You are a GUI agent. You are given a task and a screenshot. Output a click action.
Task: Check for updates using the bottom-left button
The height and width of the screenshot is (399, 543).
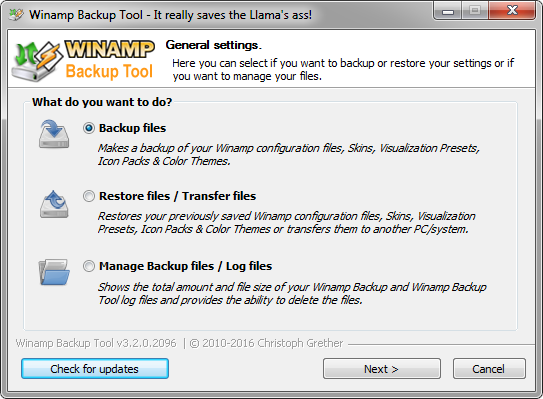coord(95,369)
